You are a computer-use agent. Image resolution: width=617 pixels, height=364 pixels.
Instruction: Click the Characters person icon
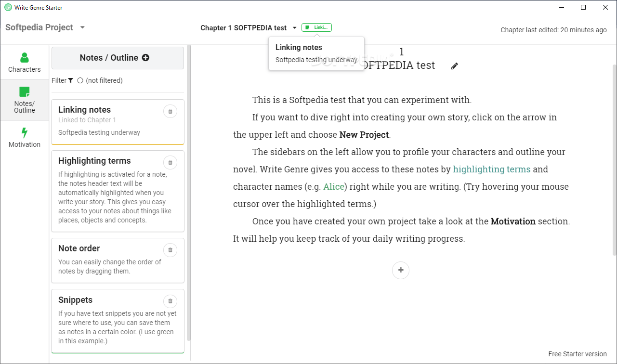pos(25,58)
